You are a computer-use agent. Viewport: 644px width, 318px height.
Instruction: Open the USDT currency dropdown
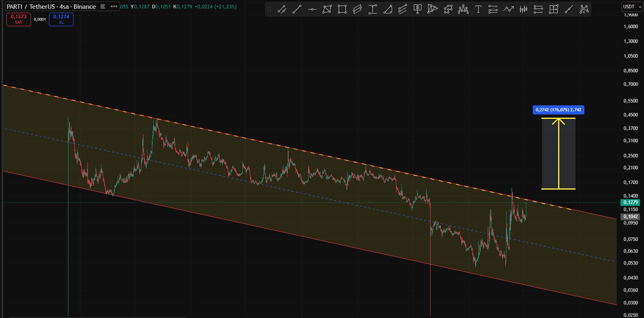click(632, 7)
